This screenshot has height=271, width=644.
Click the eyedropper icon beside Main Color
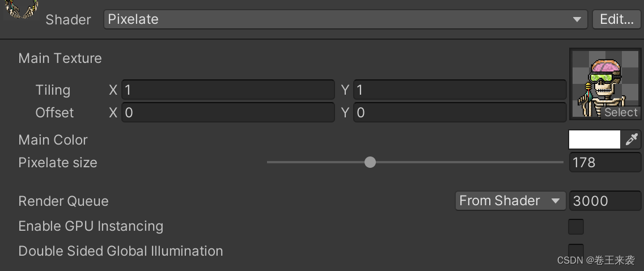click(x=632, y=139)
